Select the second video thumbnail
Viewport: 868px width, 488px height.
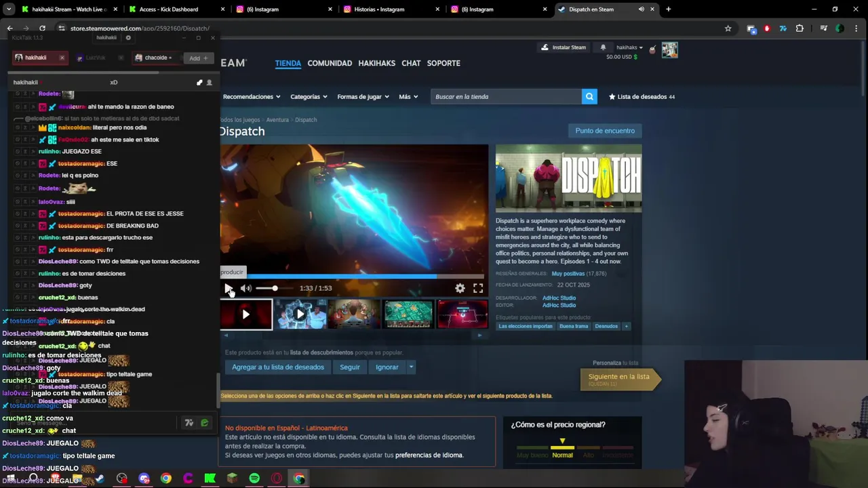300,314
